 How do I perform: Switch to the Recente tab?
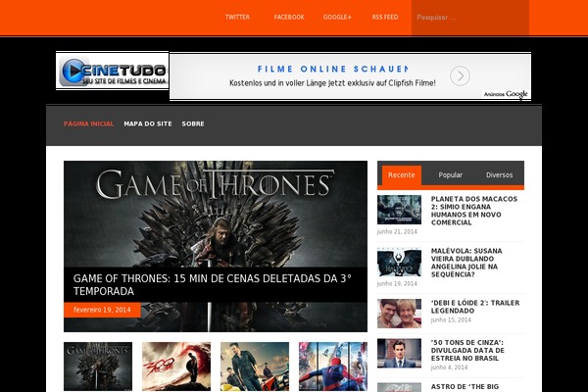click(x=401, y=175)
